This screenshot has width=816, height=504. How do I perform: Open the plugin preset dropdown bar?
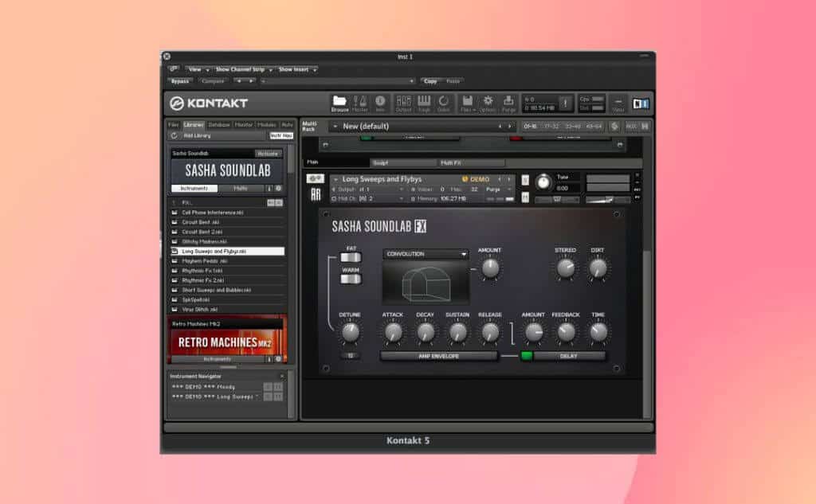coord(337,81)
